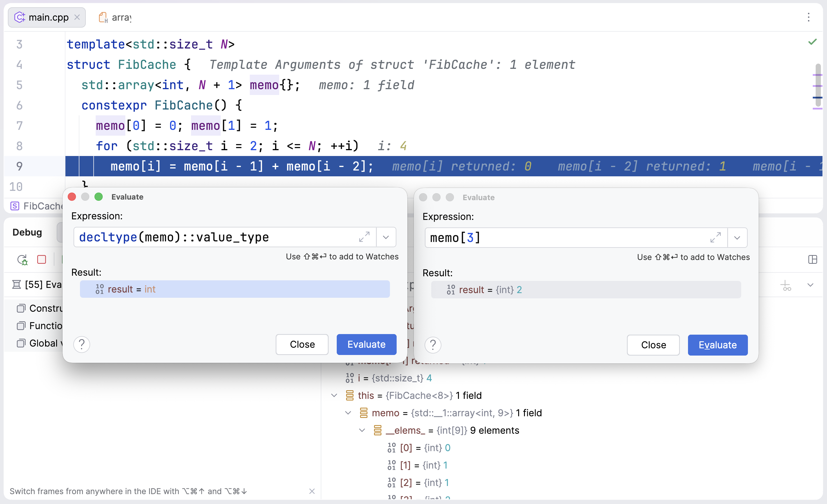Open help in the left Evaluate dialog
Screen dimensions: 827x504
(81, 345)
